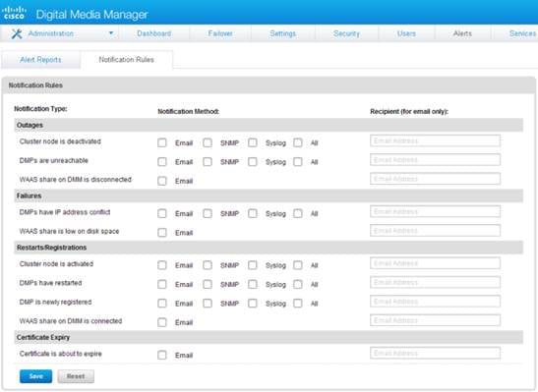Enable SNMP for DMPs are unreachable
538x392 pixels.
(208, 162)
